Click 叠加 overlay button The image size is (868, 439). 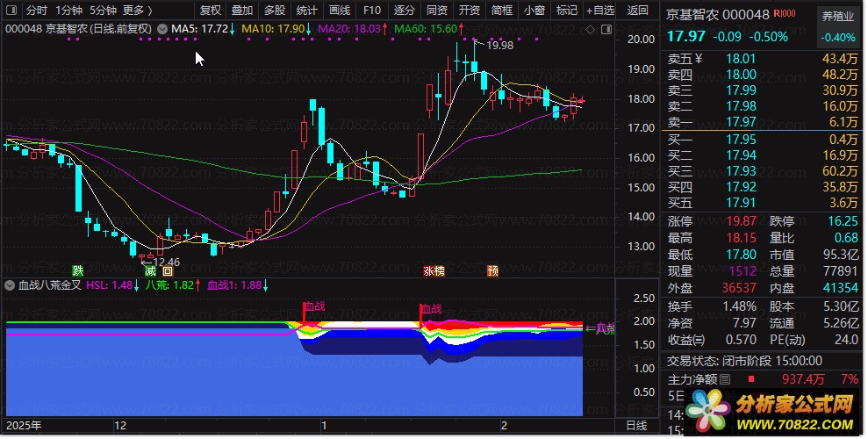click(x=242, y=10)
